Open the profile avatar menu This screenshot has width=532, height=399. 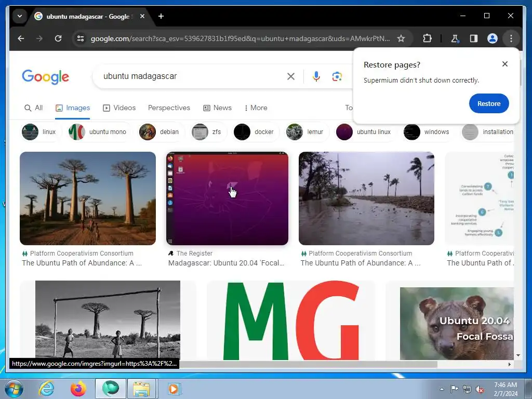[x=493, y=38]
